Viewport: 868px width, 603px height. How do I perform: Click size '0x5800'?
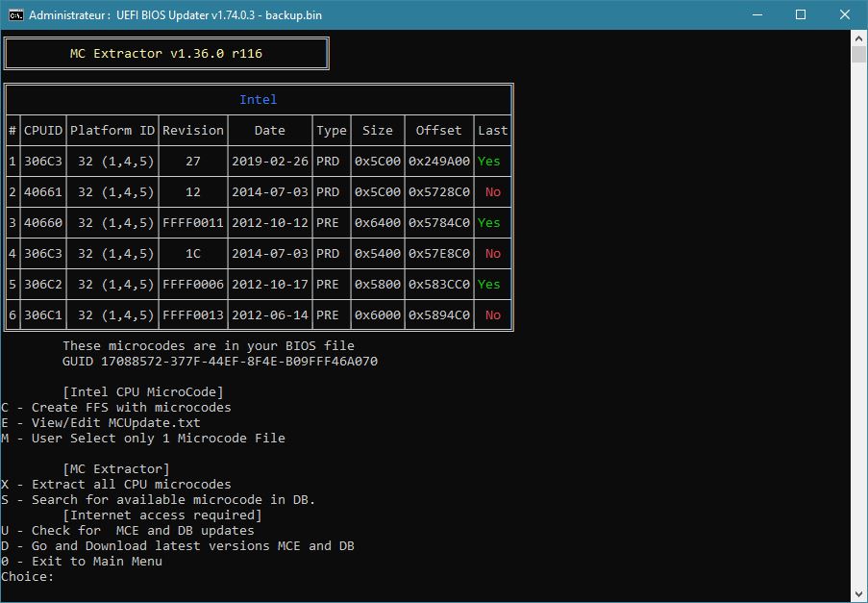pyautogui.click(x=378, y=284)
